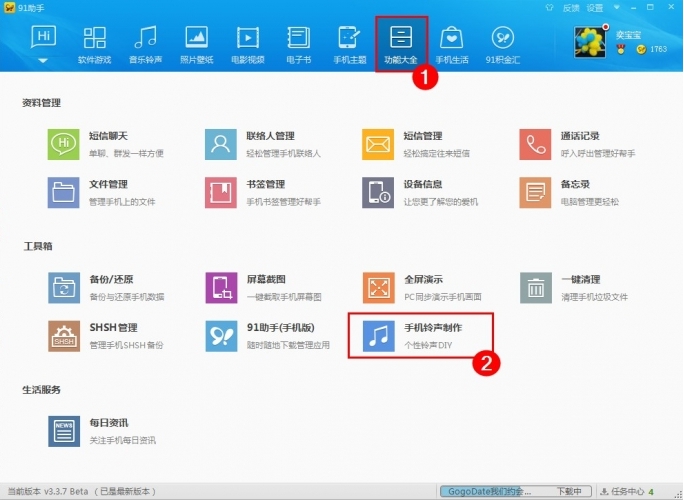This screenshot has width=684, height=500.
Task: Click the 1763 points value
Action: click(x=658, y=49)
